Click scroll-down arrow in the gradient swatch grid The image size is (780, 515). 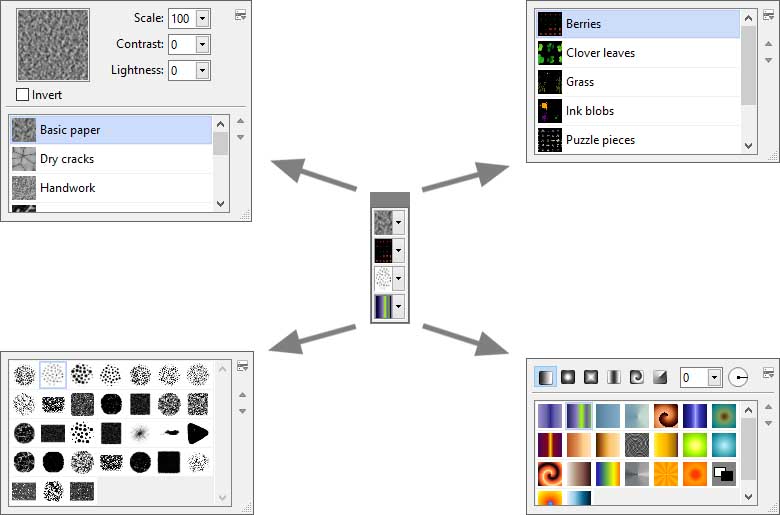[x=748, y=496]
